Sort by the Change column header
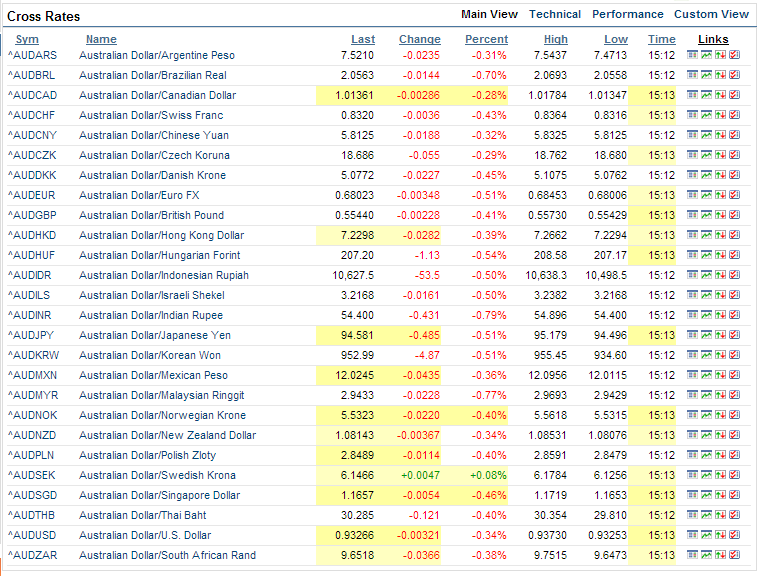761x576 pixels. coord(419,39)
